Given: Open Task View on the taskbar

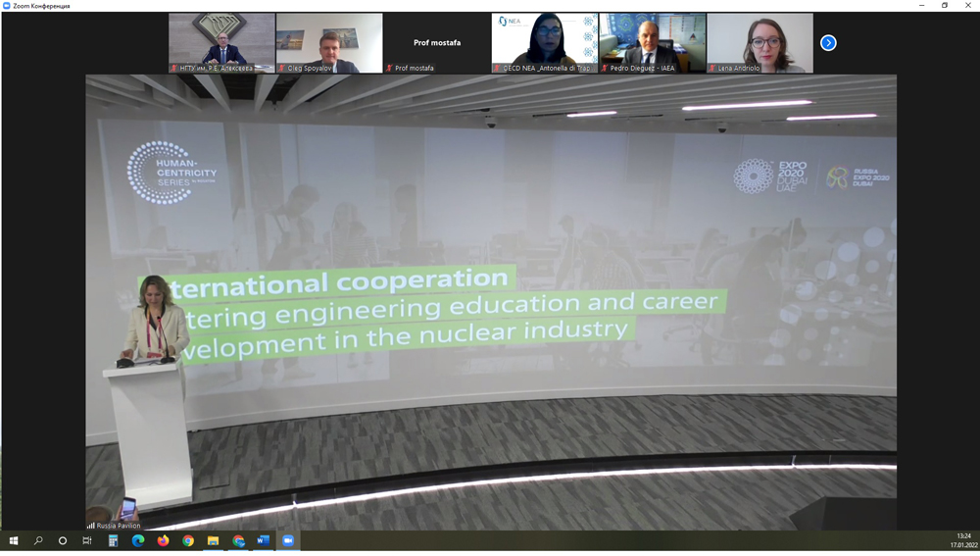Looking at the screenshot, I should point(87,540).
